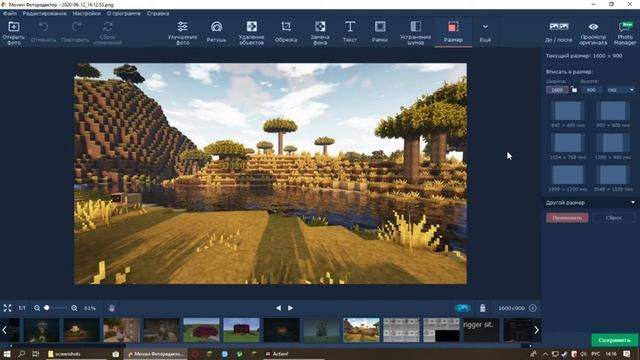Click the filmstrip right arrow
The width and height of the screenshot is (640, 360).
(536, 330)
